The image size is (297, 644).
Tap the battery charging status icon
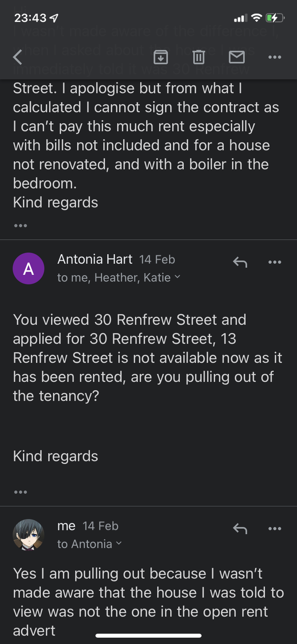pyautogui.click(x=274, y=18)
